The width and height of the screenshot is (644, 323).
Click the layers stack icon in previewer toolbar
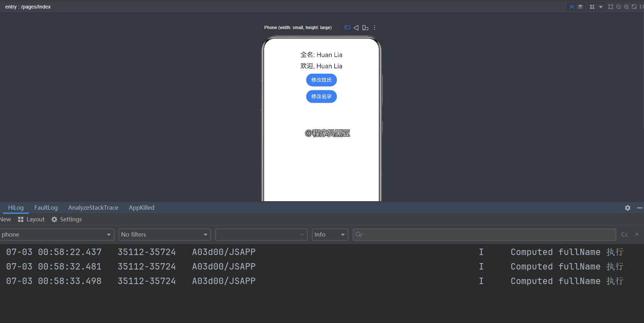point(580,7)
